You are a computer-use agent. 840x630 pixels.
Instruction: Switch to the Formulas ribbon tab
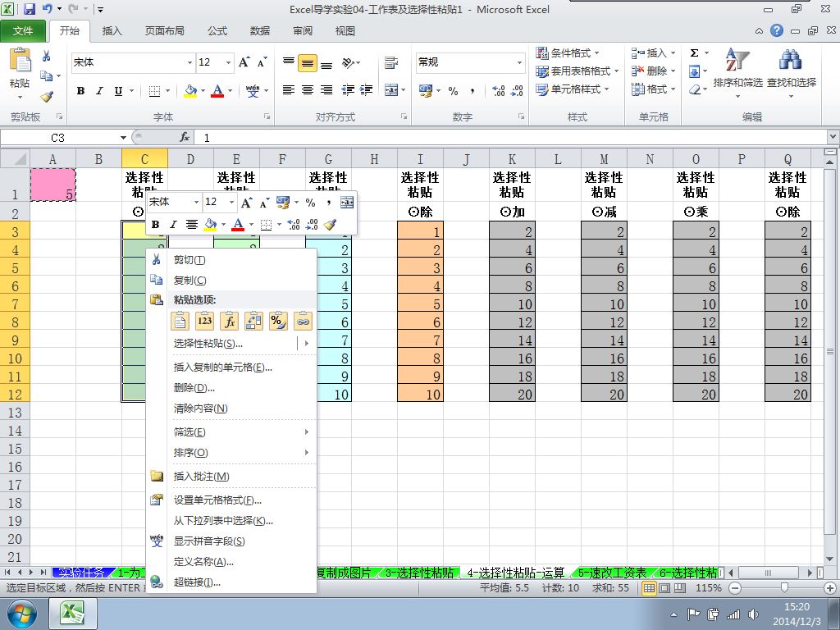217,30
